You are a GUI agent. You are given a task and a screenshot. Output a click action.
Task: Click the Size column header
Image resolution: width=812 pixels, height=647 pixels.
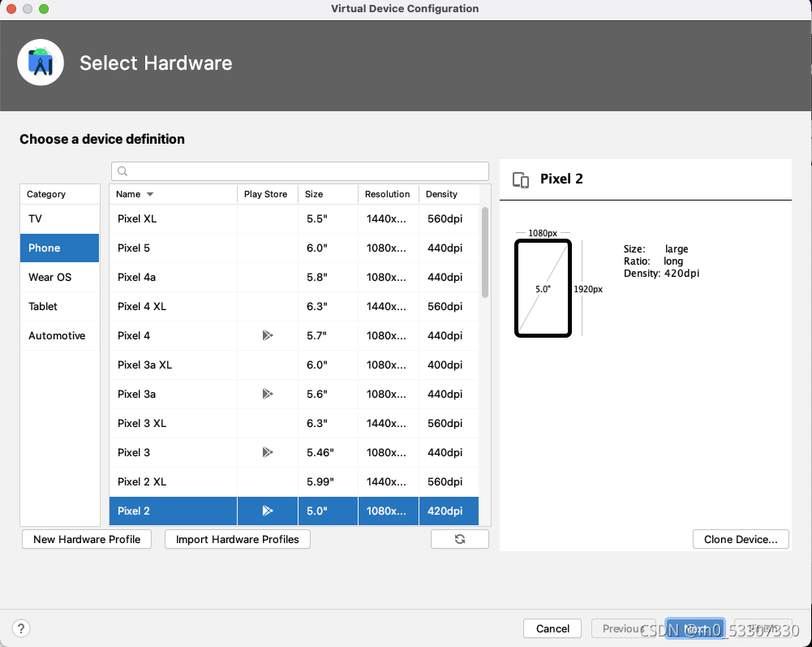[328, 194]
